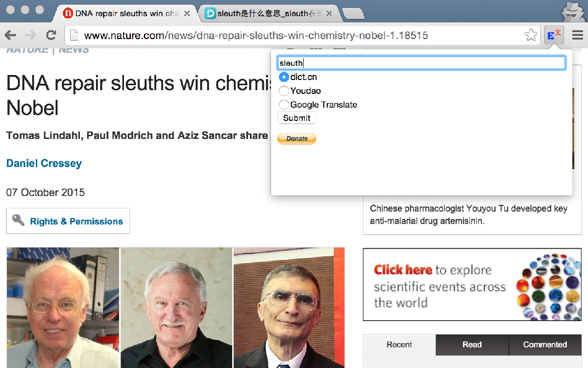Open the Daniel Cressey author link

click(44, 163)
